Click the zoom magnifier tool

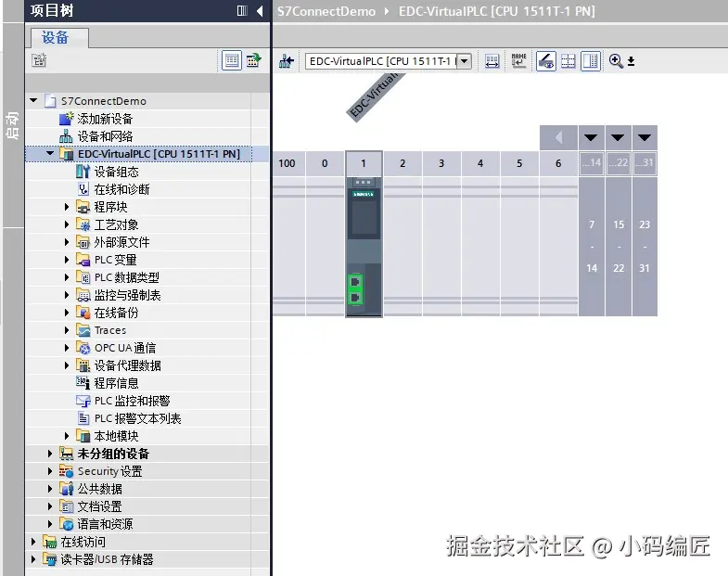tap(616, 61)
